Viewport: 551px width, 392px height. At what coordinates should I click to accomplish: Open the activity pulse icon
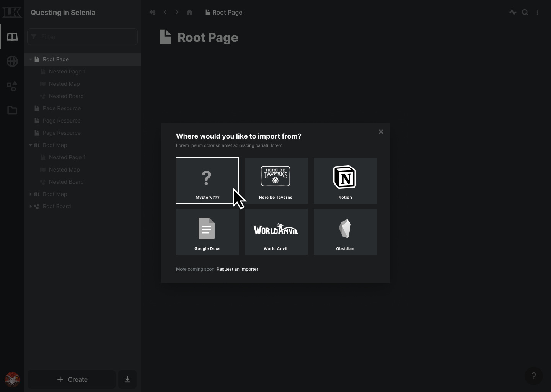point(513,12)
